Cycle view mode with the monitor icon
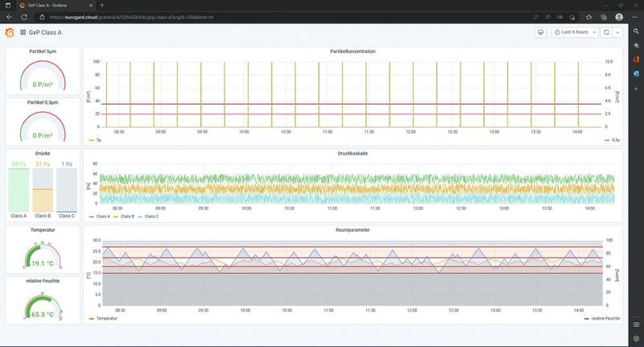 coord(540,32)
